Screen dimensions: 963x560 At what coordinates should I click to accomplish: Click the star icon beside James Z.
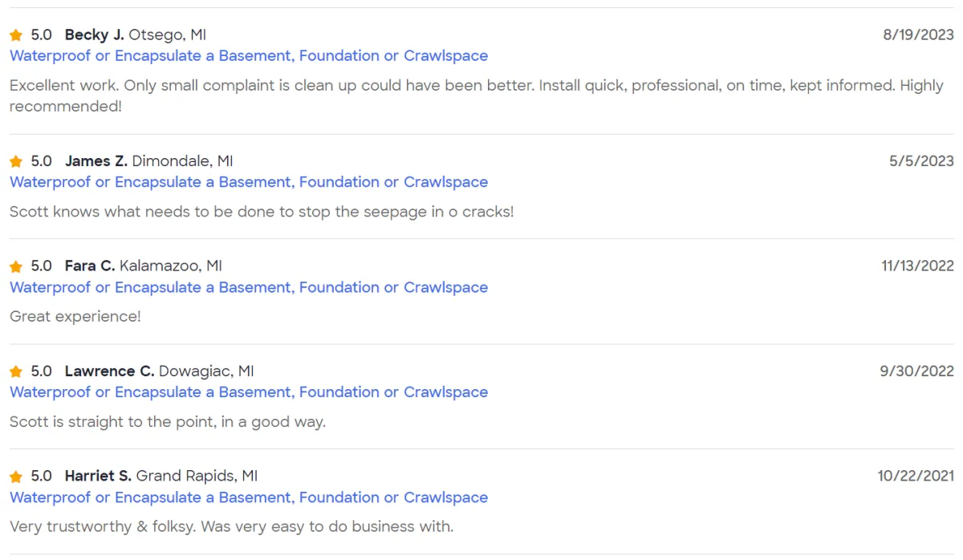tap(16, 162)
